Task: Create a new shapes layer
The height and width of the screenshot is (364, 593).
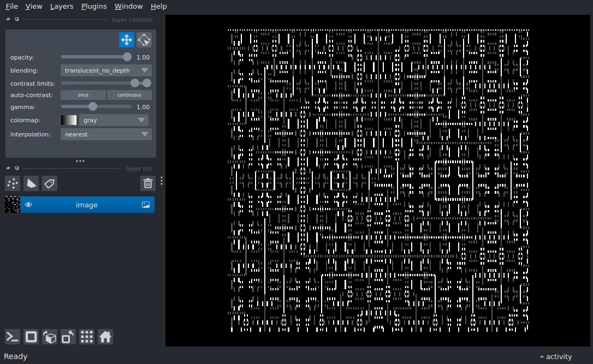Action: [31, 183]
